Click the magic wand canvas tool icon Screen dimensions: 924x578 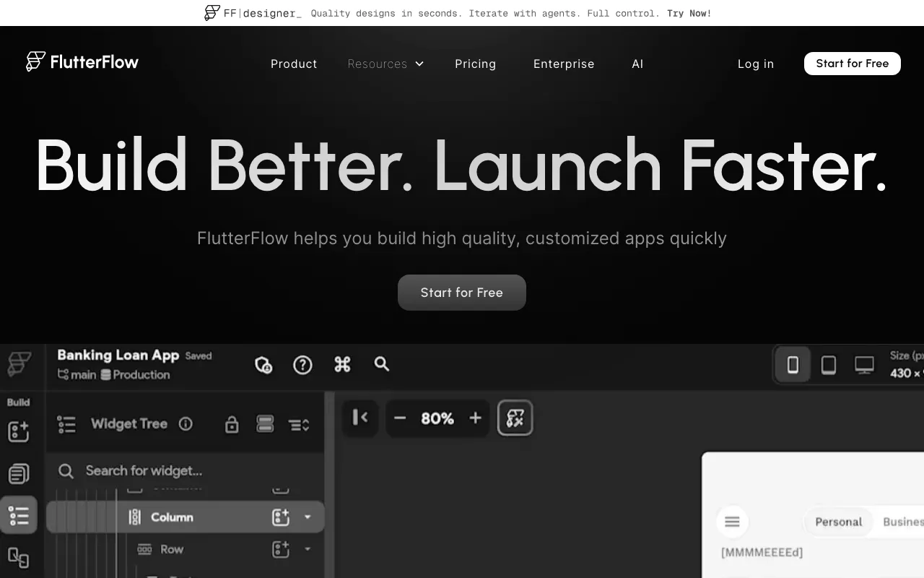(x=515, y=418)
